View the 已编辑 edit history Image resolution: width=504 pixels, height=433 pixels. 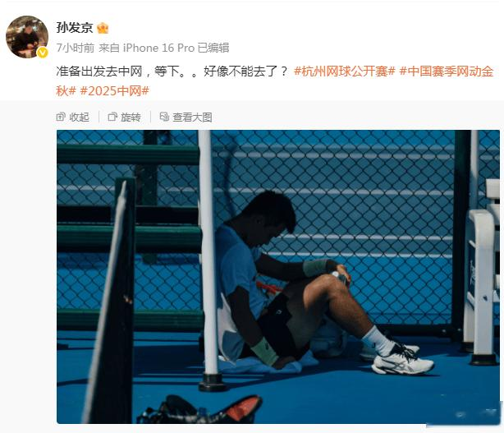pos(213,48)
